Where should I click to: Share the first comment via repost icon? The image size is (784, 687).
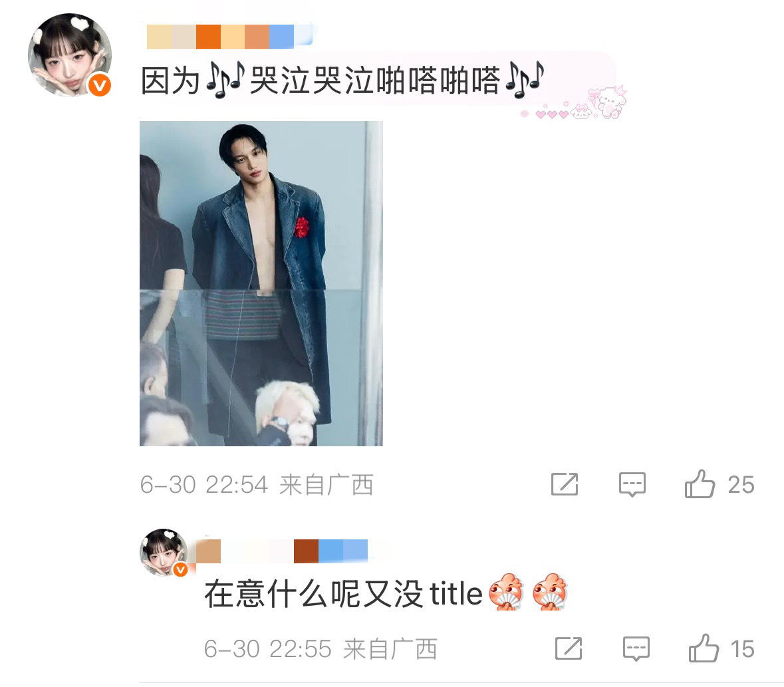[x=565, y=484]
